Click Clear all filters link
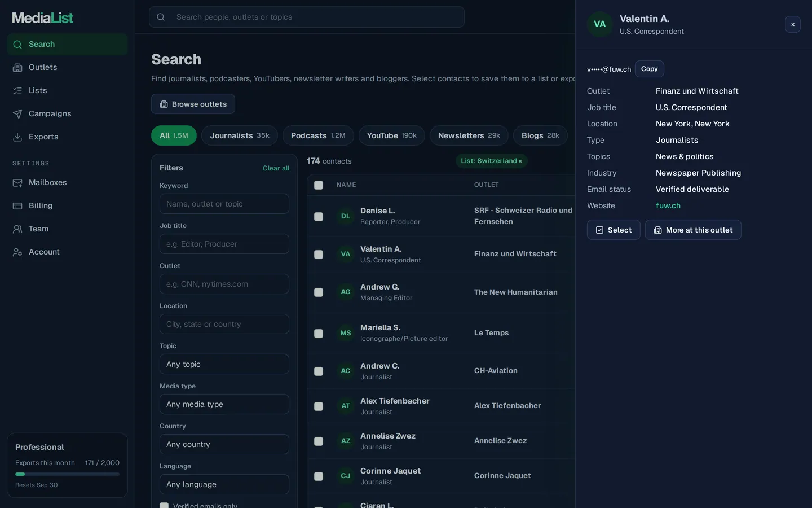 276,168
